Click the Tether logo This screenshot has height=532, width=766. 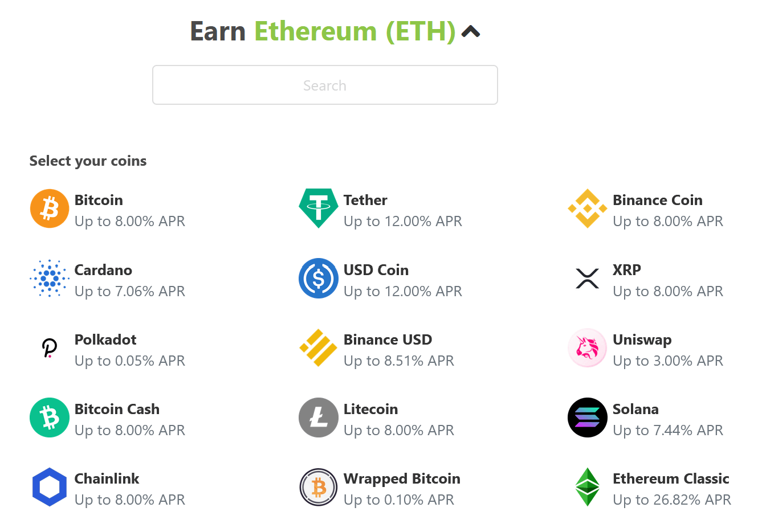pos(319,208)
